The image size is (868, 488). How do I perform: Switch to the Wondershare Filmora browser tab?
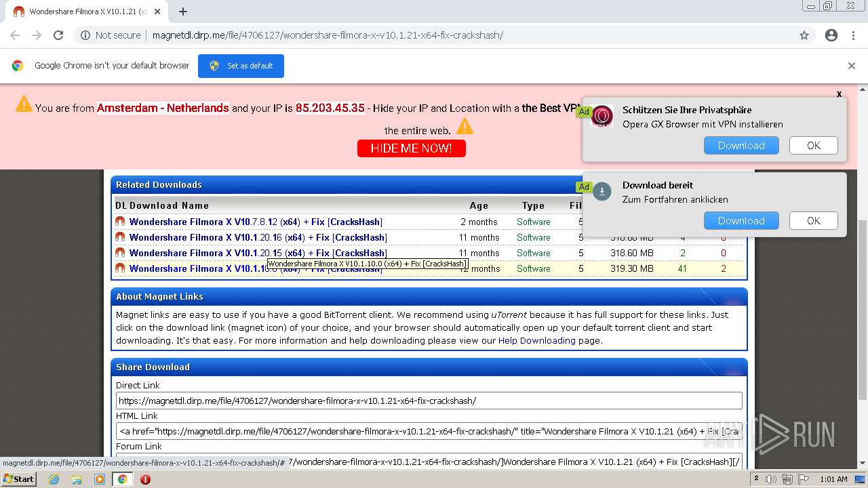click(x=88, y=12)
